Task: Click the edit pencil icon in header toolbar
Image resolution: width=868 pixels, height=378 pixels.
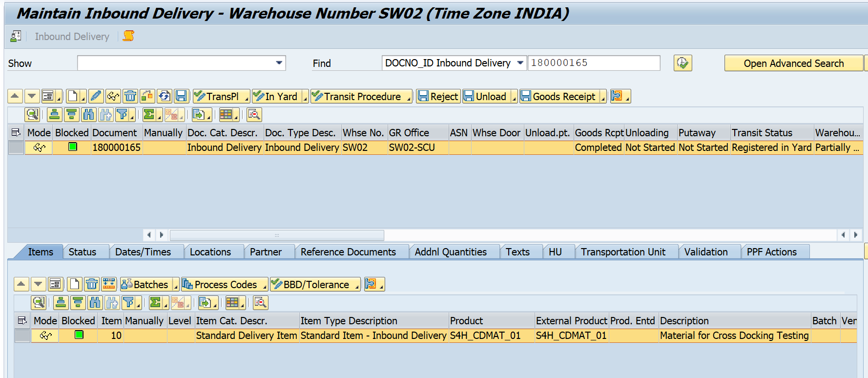Action: 96,96
